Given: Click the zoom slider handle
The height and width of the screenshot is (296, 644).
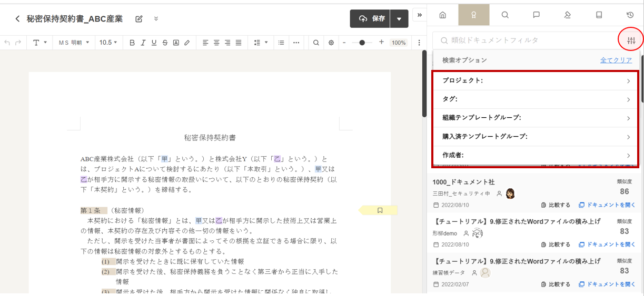Looking at the screenshot, I should coord(362,43).
